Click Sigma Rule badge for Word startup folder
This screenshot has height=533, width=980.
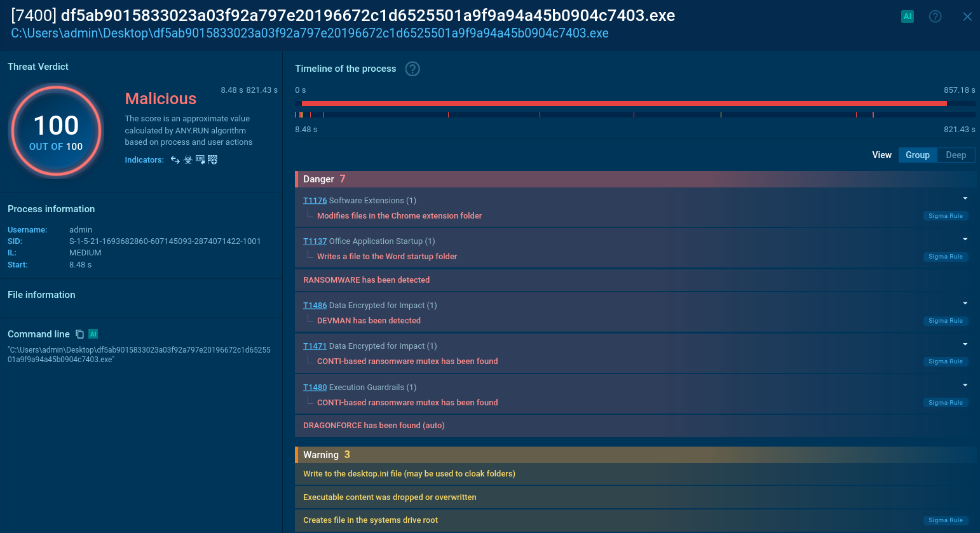point(946,257)
